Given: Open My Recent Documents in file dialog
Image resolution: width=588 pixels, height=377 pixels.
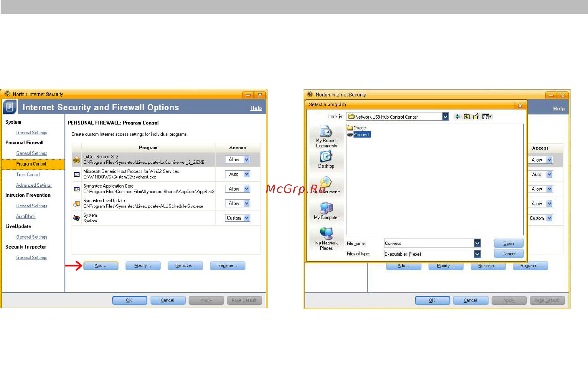Looking at the screenshot, I should [x=326, y=137].
